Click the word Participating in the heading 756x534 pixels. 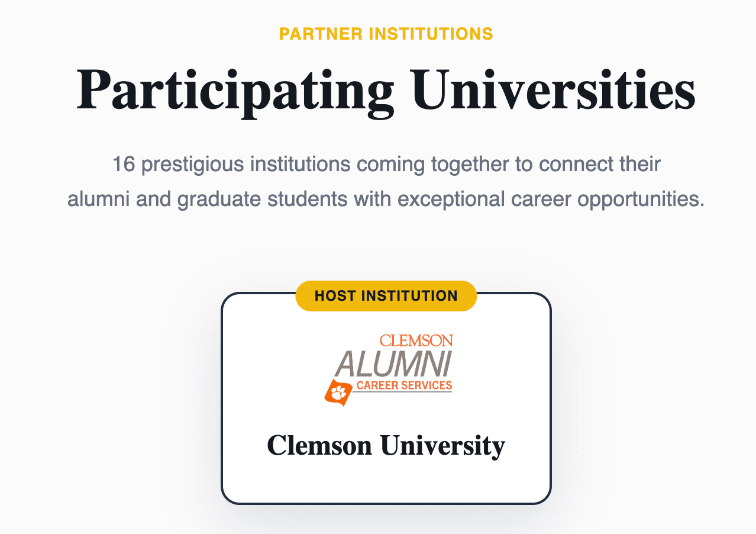pos(235,90)
